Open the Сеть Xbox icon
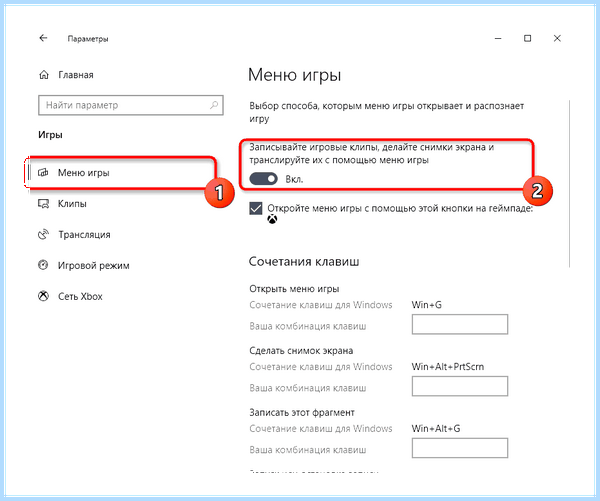Image resolution: width=600 pixels, height=501 pixels. coord(43,296)
